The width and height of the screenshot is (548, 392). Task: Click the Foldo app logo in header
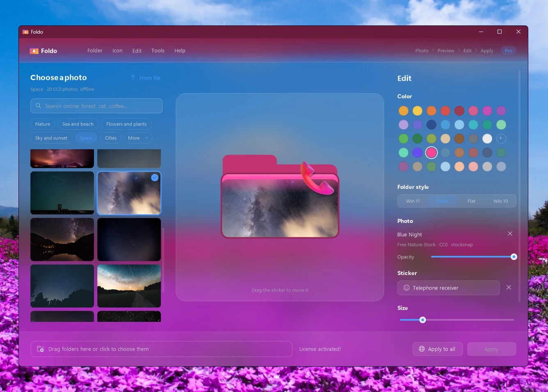tap(34, 51)
